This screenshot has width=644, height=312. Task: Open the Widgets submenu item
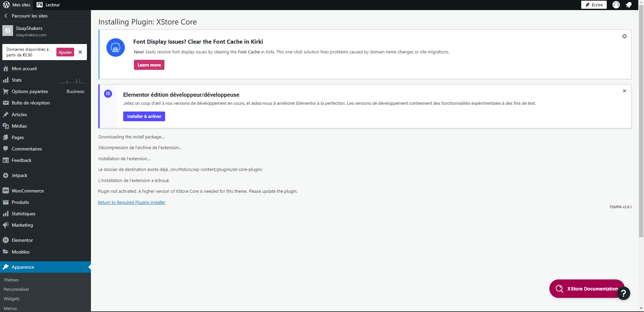click(12, 299)
